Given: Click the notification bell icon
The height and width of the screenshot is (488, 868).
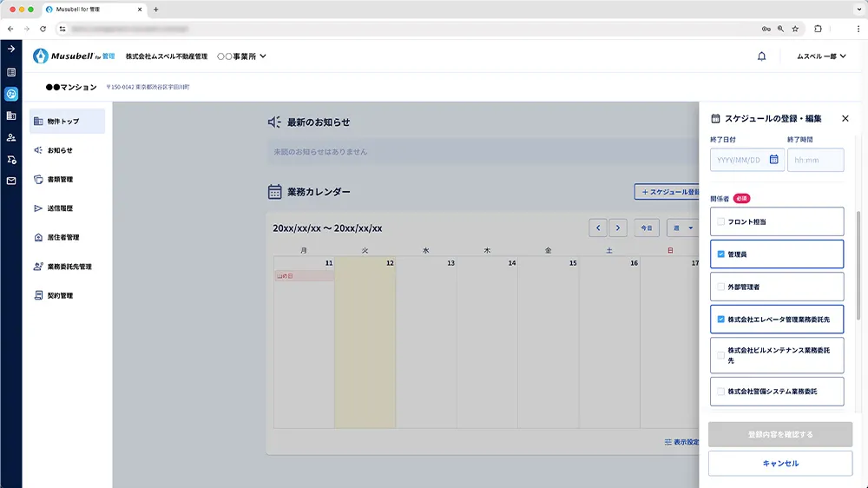Looking at the screenshot, I should pos(761,56).
